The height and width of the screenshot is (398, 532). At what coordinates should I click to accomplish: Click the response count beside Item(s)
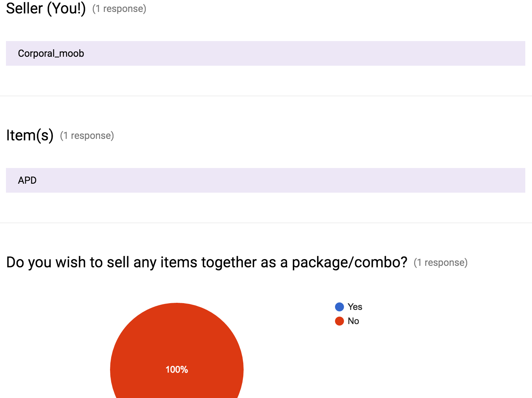pyautogui.click(x=87, y=136)
